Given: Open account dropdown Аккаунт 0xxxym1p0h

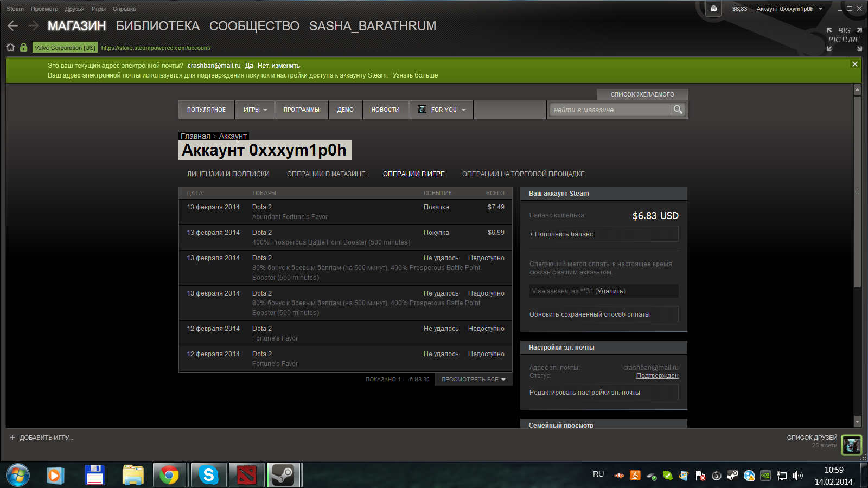Looking at the screenshot, I should [x=789, y=9].
